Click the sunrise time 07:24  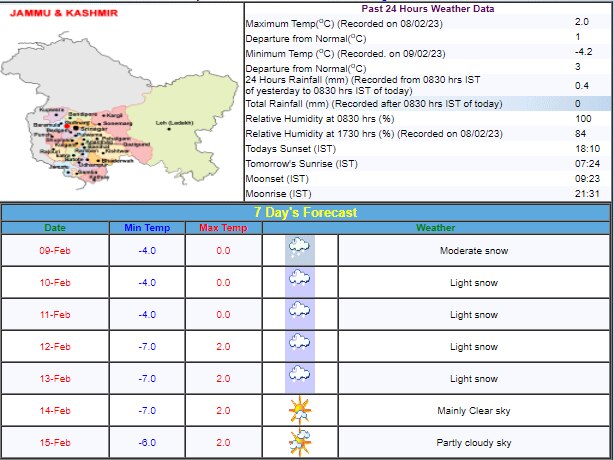[x=587, y=164]
